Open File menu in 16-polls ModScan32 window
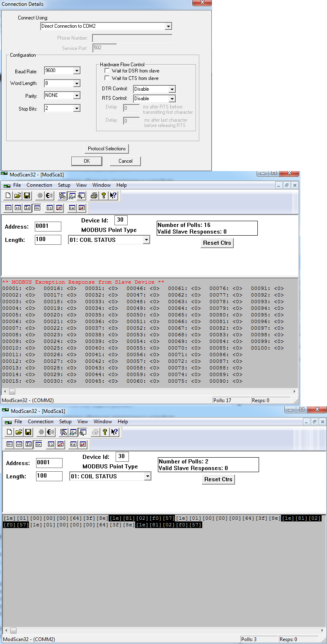 coord(17,185)
